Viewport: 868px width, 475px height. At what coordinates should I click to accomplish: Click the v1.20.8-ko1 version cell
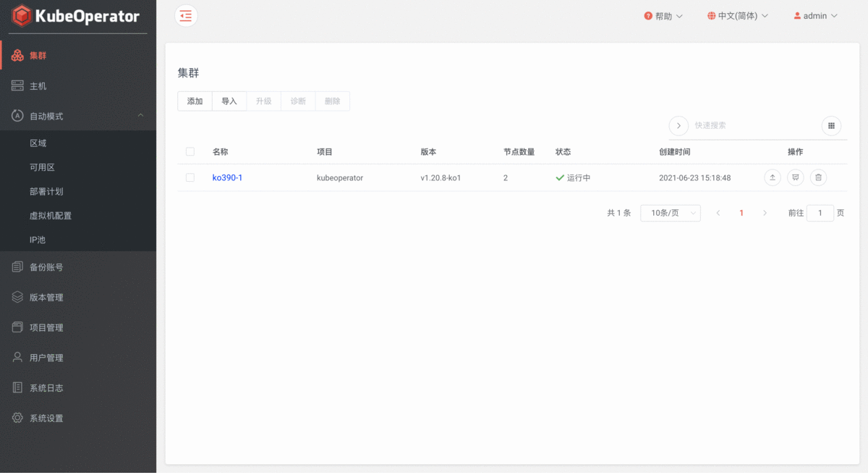point(441,177)
